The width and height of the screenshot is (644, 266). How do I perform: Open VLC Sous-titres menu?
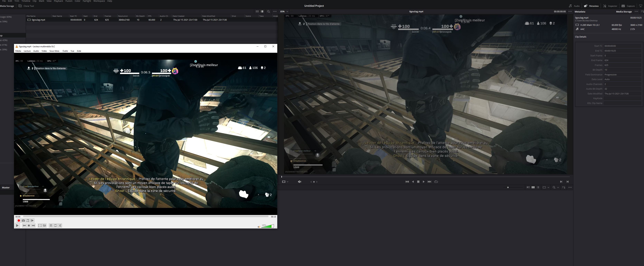54,51
